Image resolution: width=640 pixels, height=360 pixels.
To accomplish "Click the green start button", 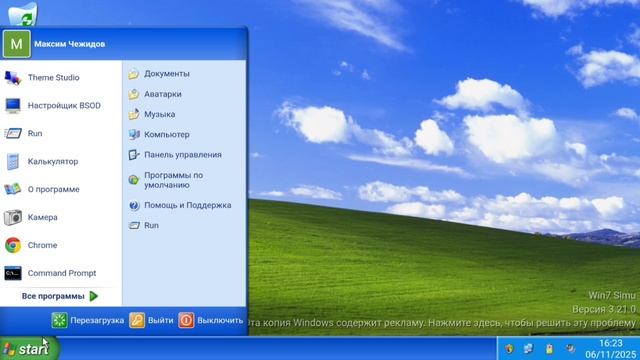I will [29, 349].
